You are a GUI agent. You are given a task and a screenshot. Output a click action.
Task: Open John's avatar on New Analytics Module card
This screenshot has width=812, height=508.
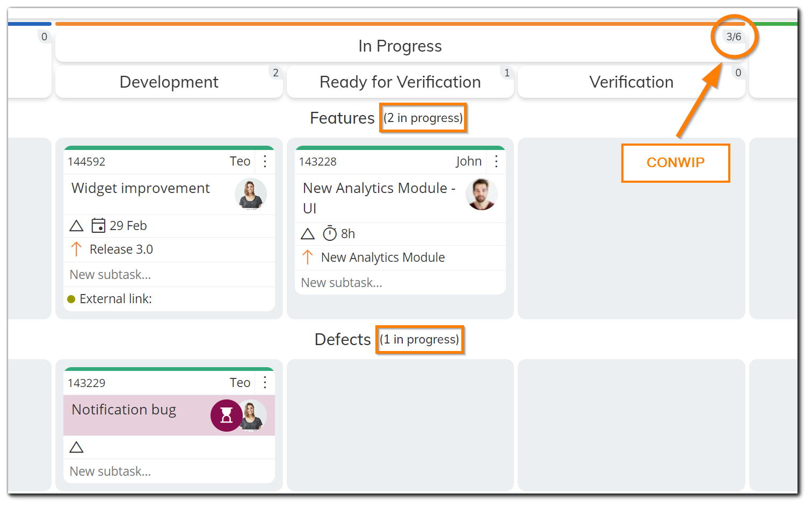(x=482, y=194)
